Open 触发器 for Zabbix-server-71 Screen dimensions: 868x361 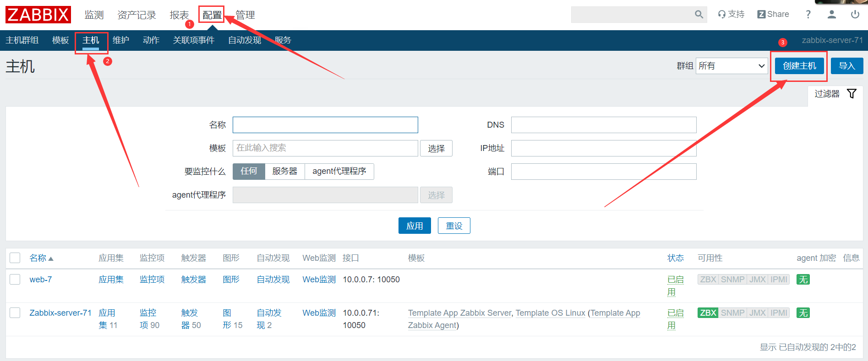[190, 319]
